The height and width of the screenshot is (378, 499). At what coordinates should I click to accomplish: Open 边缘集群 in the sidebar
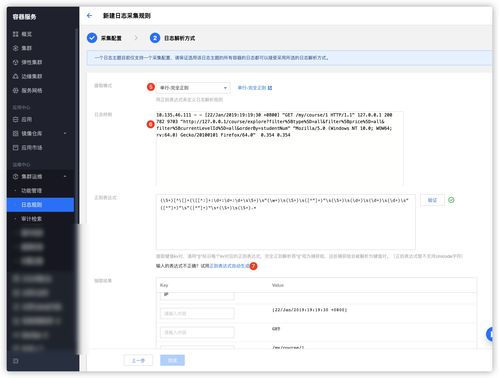[x=32, y=76]
